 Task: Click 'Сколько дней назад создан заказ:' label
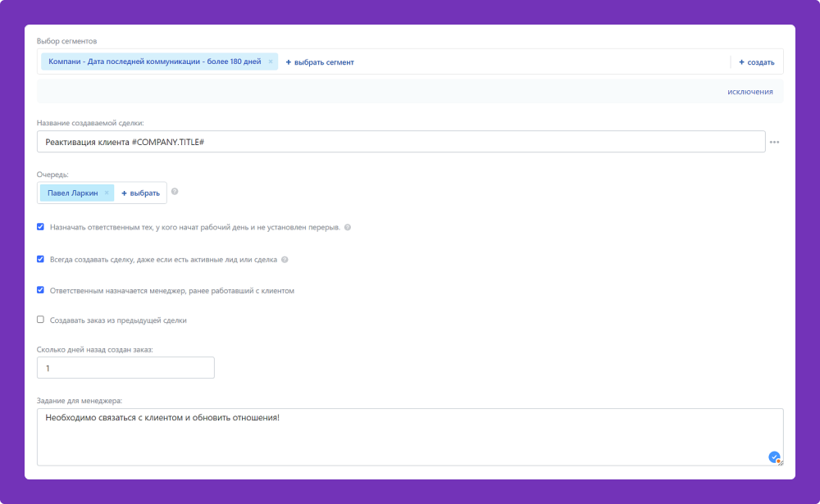[x=94, y=349]
